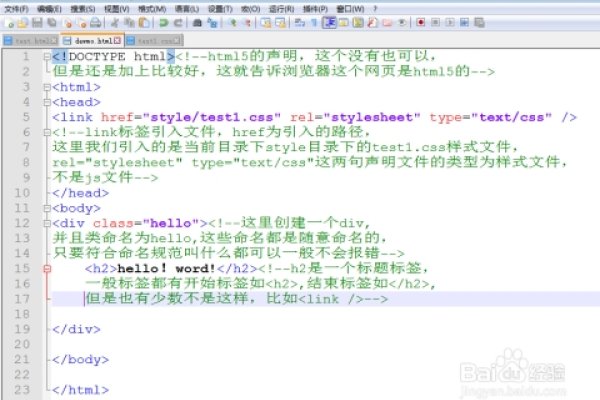Screen dimensions: 600x400
Task: Run the macro multiple times icon
Action: point(465,23)
